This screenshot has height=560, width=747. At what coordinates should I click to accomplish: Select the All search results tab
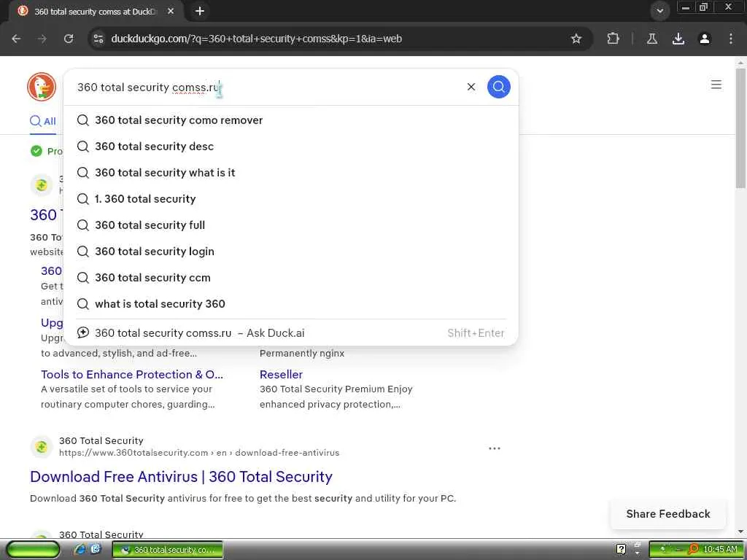(x=43, y=122)
